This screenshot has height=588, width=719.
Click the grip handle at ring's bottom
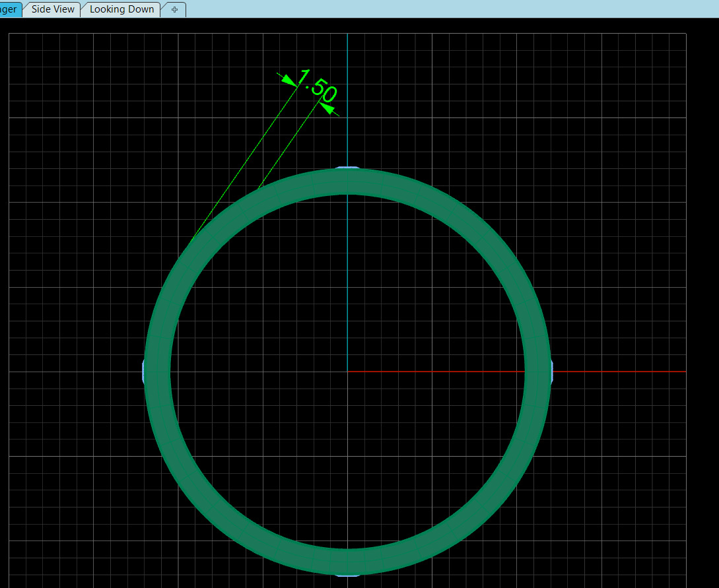tap(347, 575)
